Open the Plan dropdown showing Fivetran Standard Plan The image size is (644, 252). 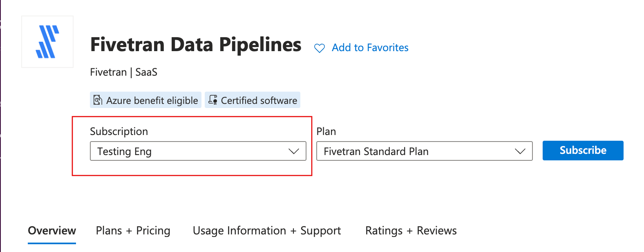click(425, 151)
